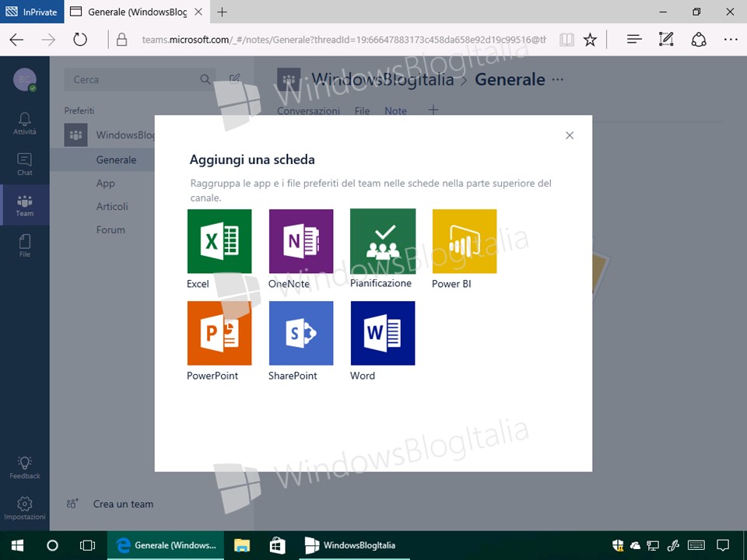Open the Action Center notifications

tap(723, 545)
